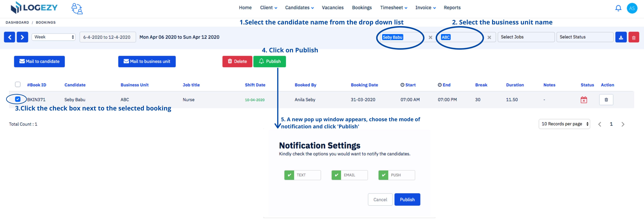Go to previous week with left arrow

(x=10, y=37)
